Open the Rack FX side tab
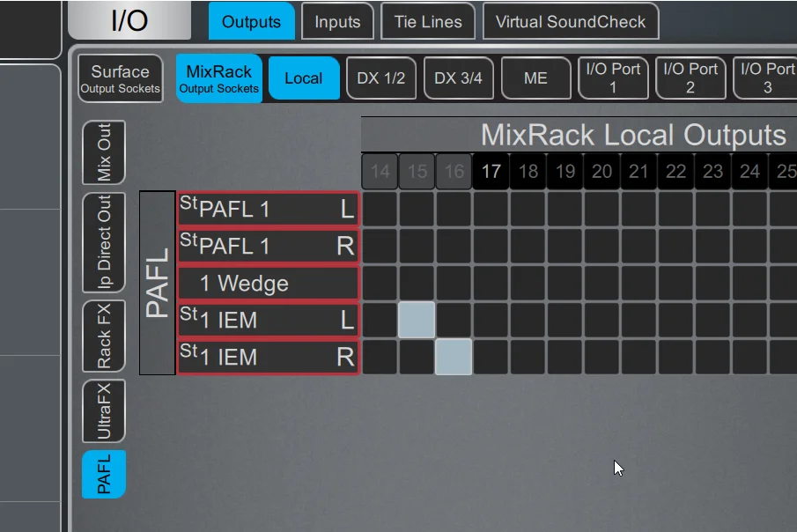 click(x=104, y=336)
